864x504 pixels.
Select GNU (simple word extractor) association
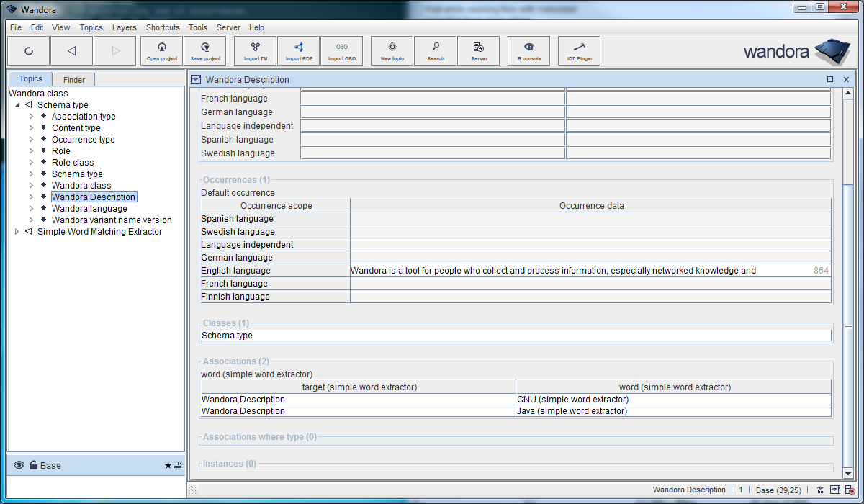[572, 400]
